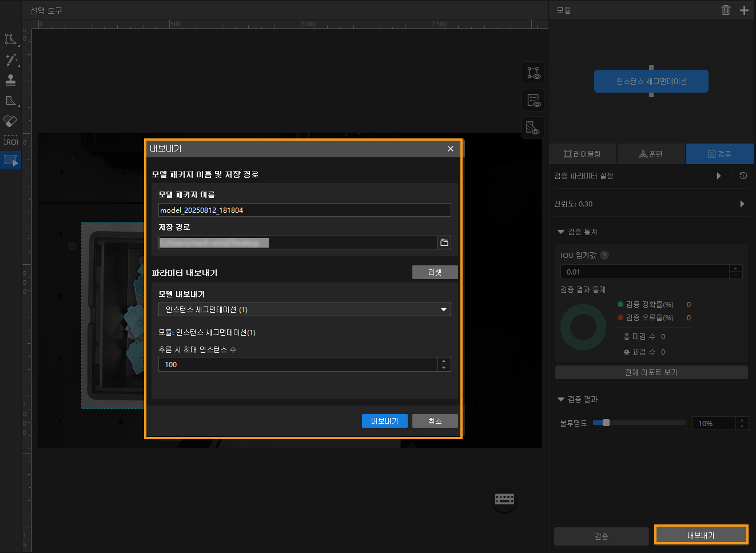The image size is (756, 553).
Task: Select the polygon labeling tool
Action: click(10, 39)
